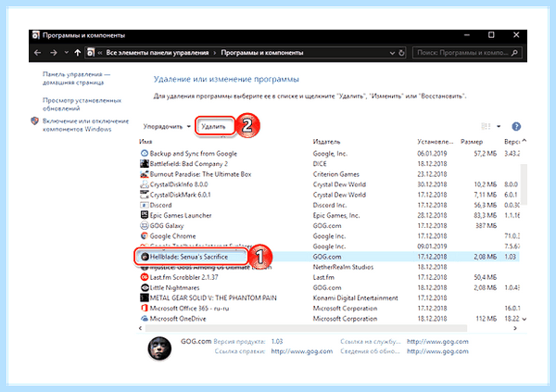This screenshot has width=556, height=392.
Task: Select the Epic Games Launcher icon
Action: 145,215
